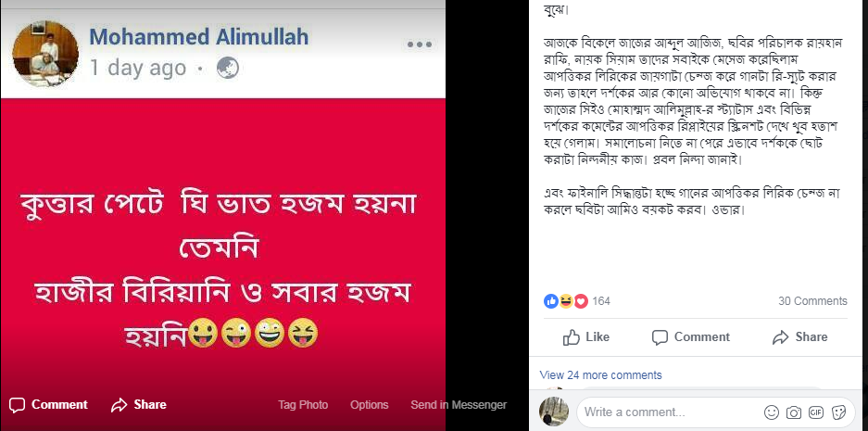This screenshot has height=431, width=868.
Task: Open the 30 Comments link
Action: click(x=812, y=301)
